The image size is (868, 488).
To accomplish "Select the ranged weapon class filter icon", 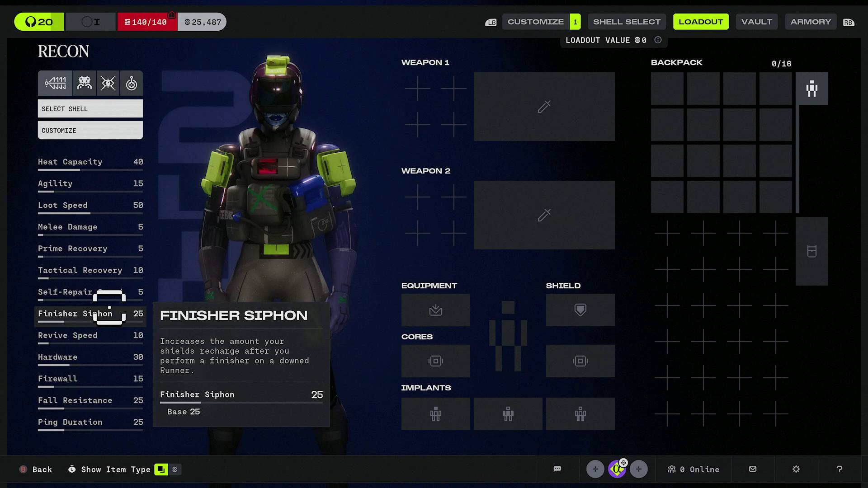I will [x=55, y=83].
